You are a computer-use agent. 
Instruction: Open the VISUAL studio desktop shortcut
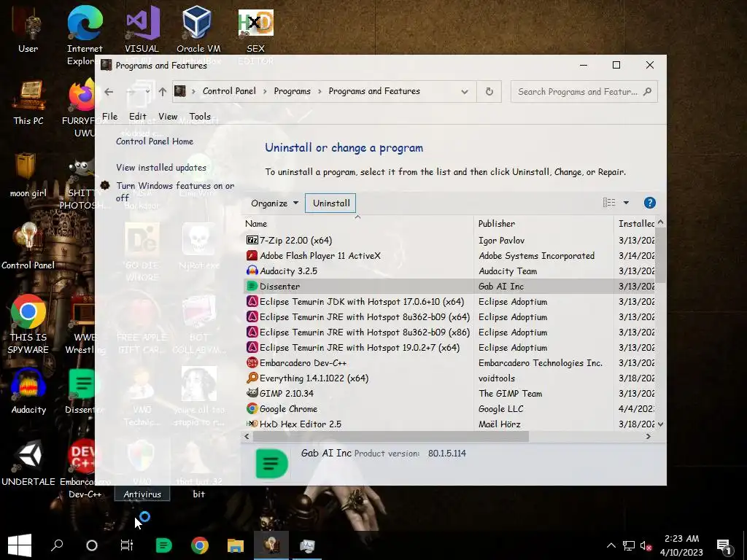142,29
